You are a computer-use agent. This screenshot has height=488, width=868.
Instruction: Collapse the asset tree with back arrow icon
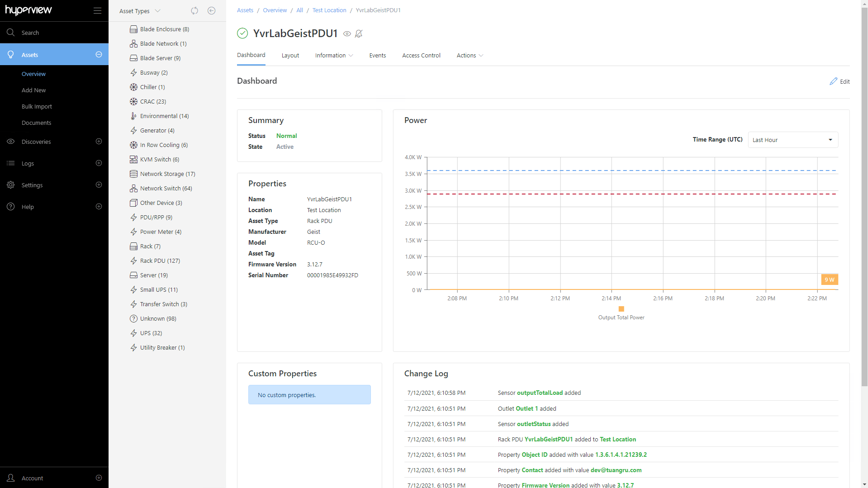(x=211, y=11)
